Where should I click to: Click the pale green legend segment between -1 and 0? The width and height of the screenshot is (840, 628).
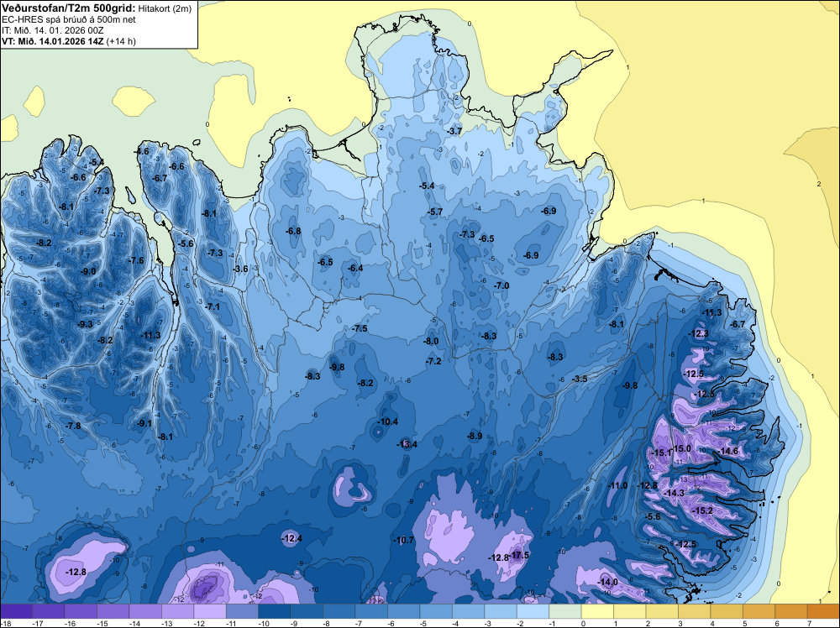tap(565, 611)
